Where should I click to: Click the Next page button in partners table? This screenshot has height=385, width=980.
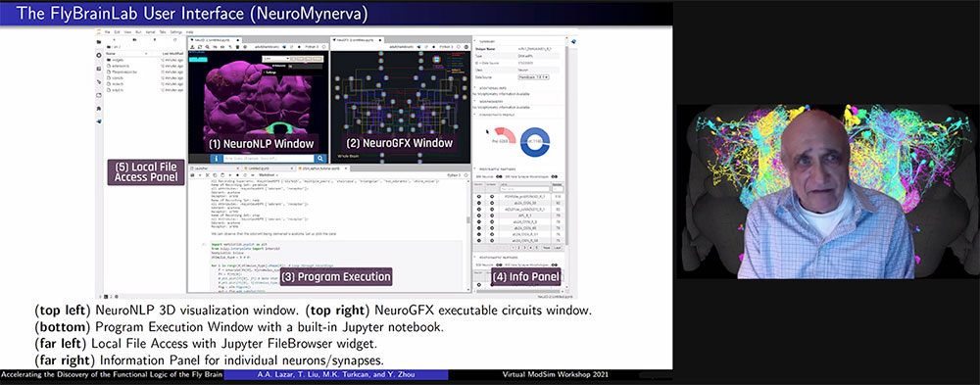pyautogui.click(x=546, y=248)
